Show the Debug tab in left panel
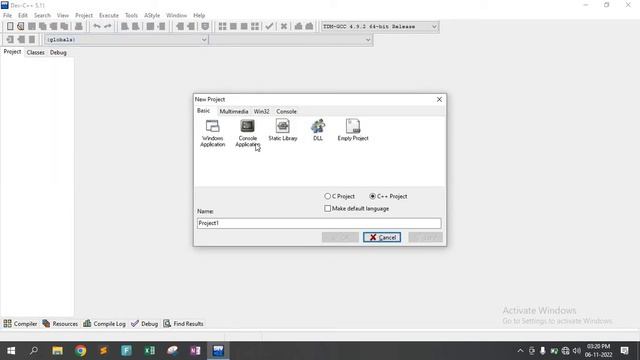Viewport: 640px width, 360px height. tap(58, 53)
